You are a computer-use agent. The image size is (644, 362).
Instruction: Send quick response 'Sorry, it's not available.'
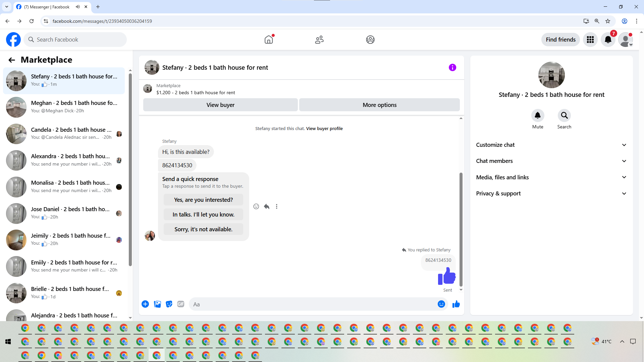(203, 229)
